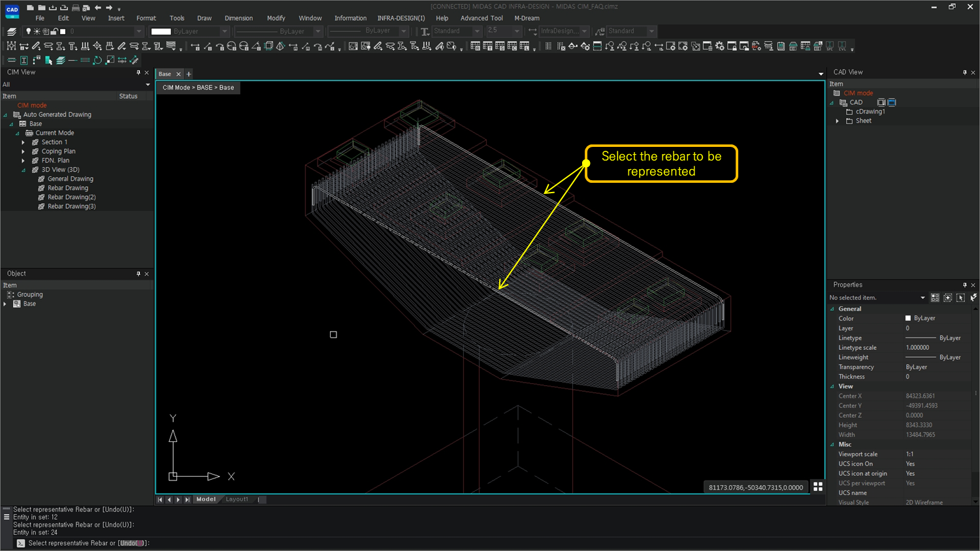
Task: Click the pin icon on the CIM View panel
Action: tap(138, 72)
